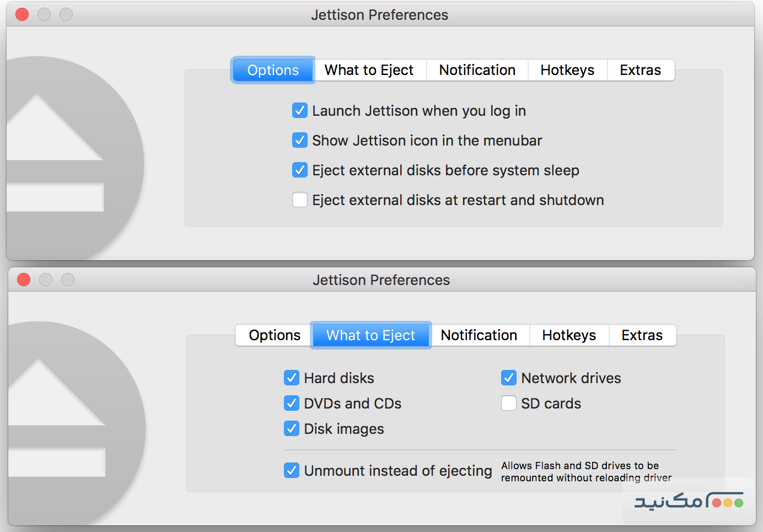Viewport: 763px width, 532px height.
Task: Disable the Disk images checkbox
Action: (292, 429)
